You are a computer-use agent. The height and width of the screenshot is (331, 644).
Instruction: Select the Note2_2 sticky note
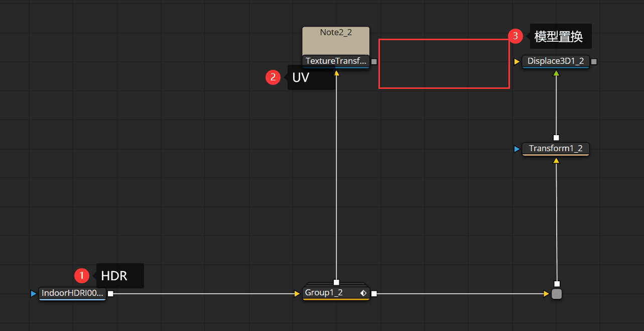336,41
